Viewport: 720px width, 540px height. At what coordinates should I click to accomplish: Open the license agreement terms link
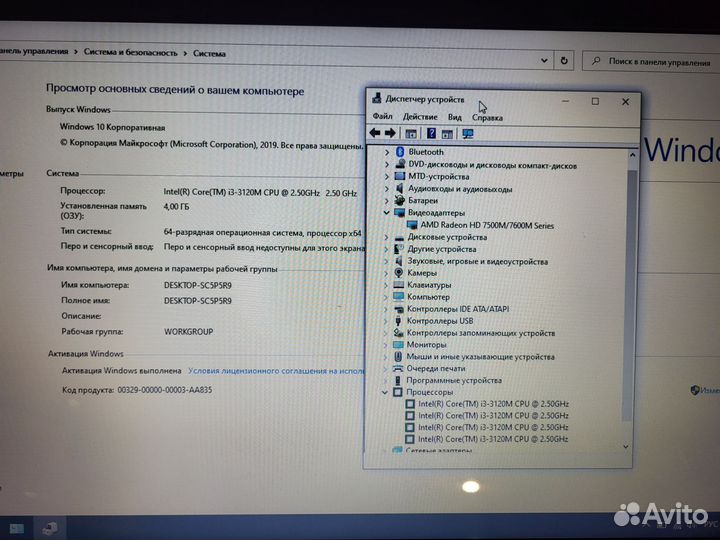click(x=276, y=371)
